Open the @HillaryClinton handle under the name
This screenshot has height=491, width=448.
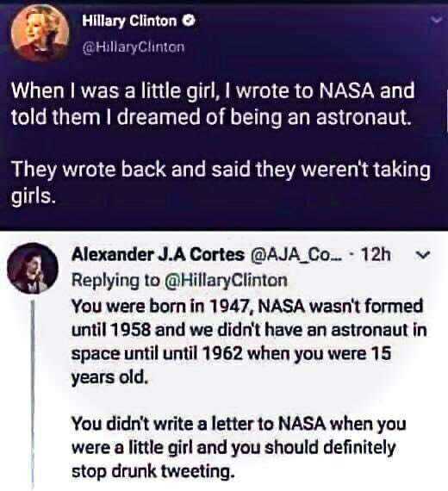[134, 47]
